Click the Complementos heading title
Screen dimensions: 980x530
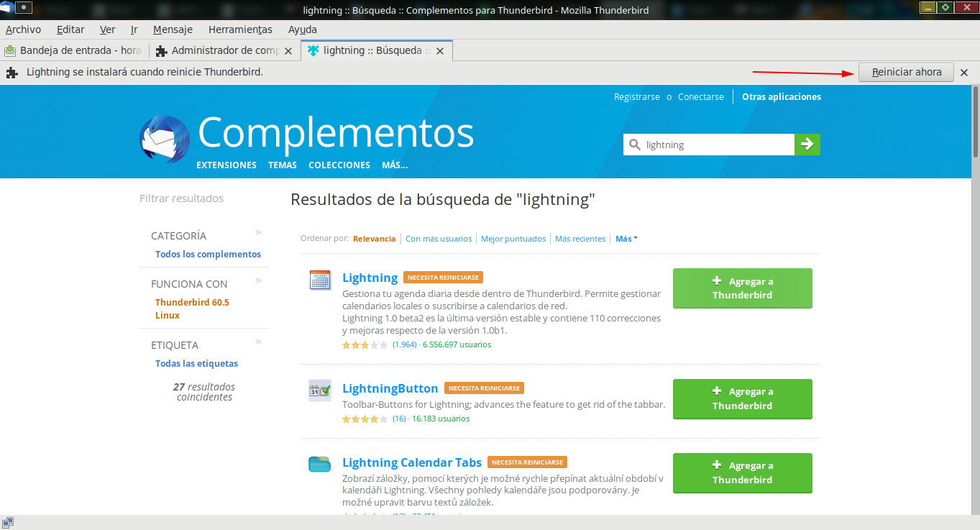(x=336, y=132)
